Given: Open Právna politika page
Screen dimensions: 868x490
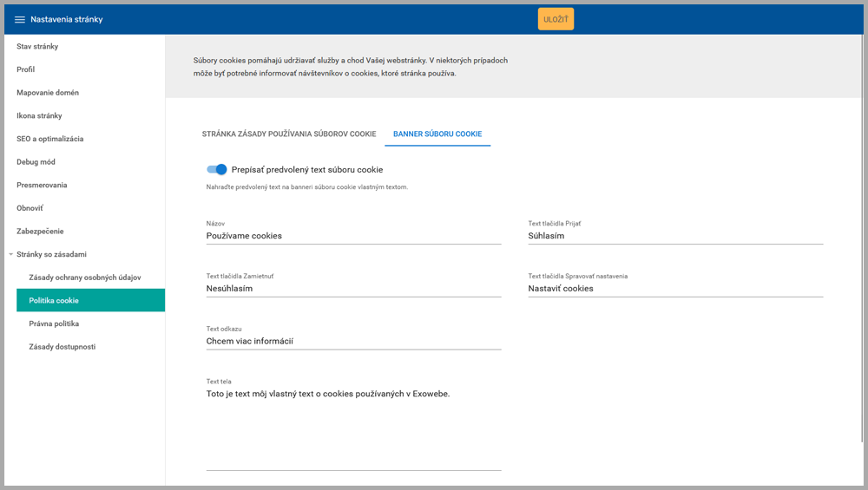Looking at the screenshot, I should [54, 323].
